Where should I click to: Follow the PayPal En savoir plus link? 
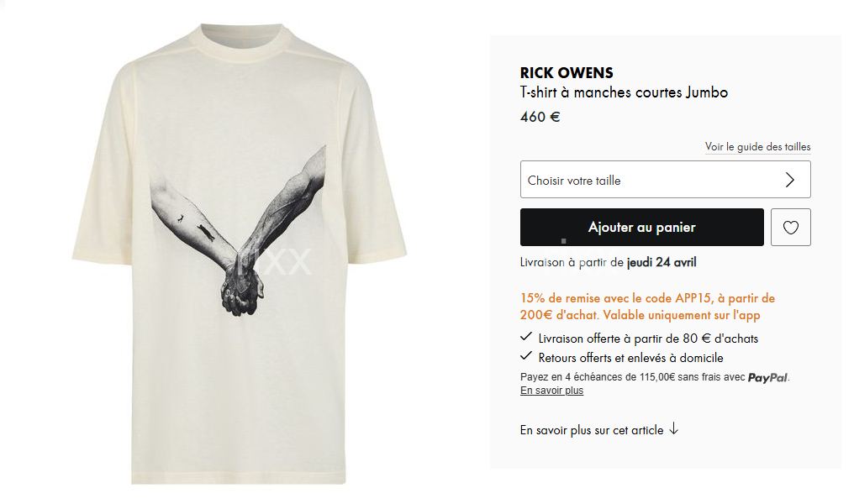click(551, 391)
